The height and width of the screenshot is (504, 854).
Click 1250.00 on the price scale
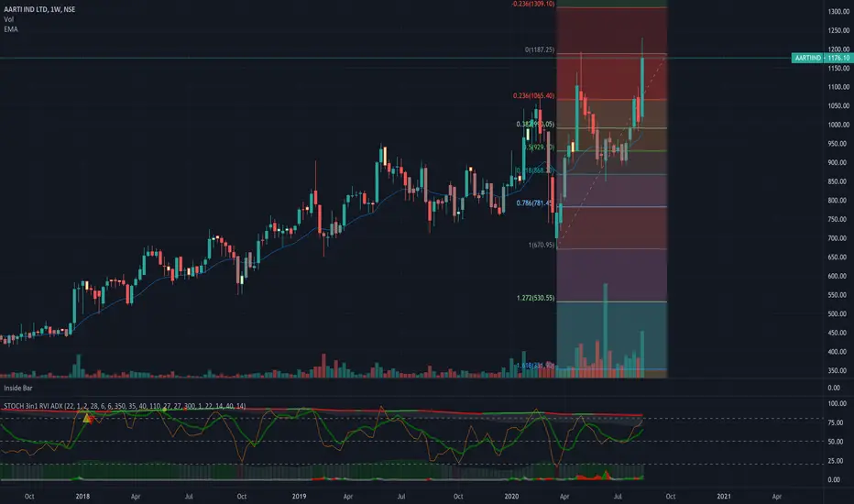838,30
